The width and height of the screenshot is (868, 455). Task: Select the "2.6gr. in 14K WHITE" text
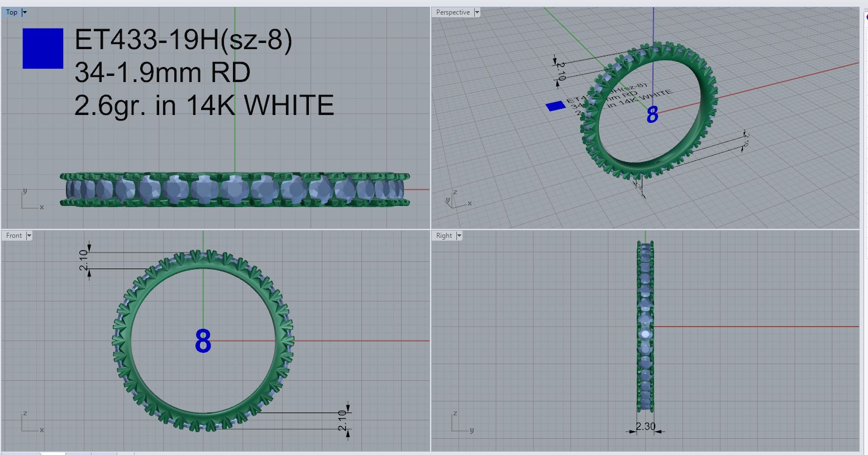coord(204,105)
